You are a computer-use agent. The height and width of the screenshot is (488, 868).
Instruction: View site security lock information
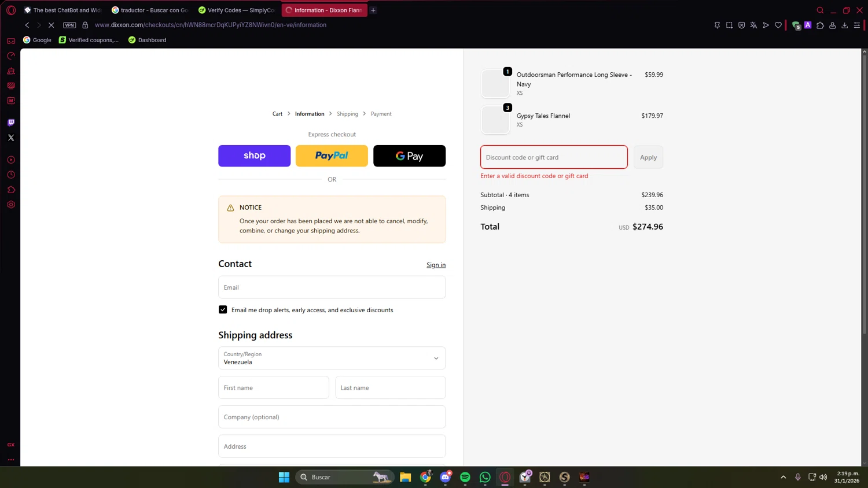click(x=85, y=25)
